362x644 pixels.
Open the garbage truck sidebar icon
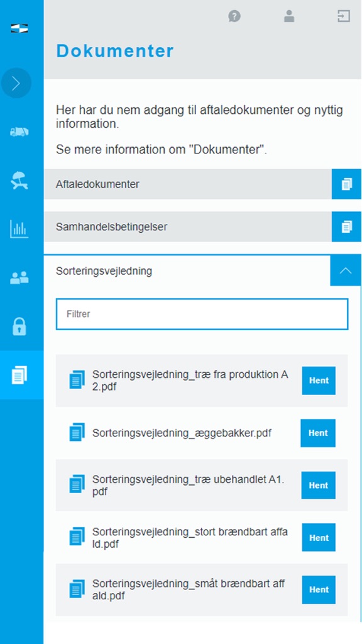pyautogui.click(x=19, y=131)
